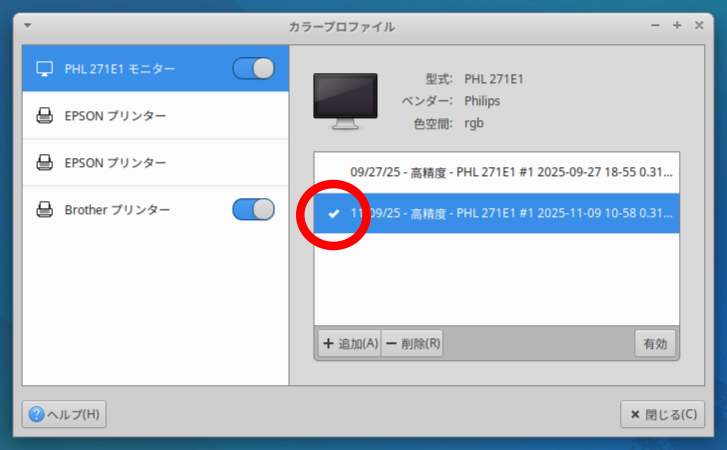Click the lower EPSON プリンター printer icon
The image size is (727, 450).
tap(44, 162)
